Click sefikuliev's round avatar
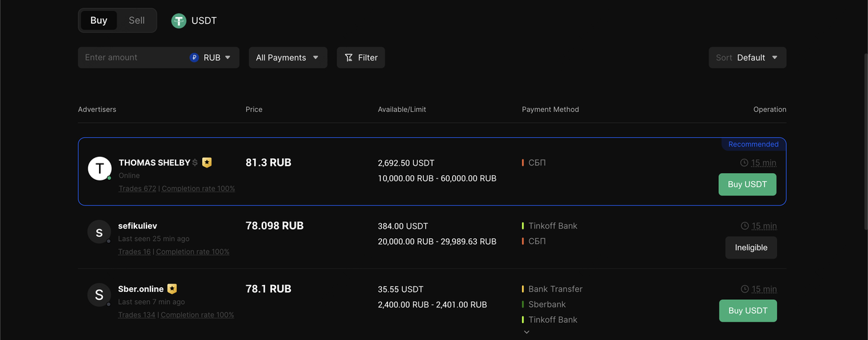 pos(99,232)
